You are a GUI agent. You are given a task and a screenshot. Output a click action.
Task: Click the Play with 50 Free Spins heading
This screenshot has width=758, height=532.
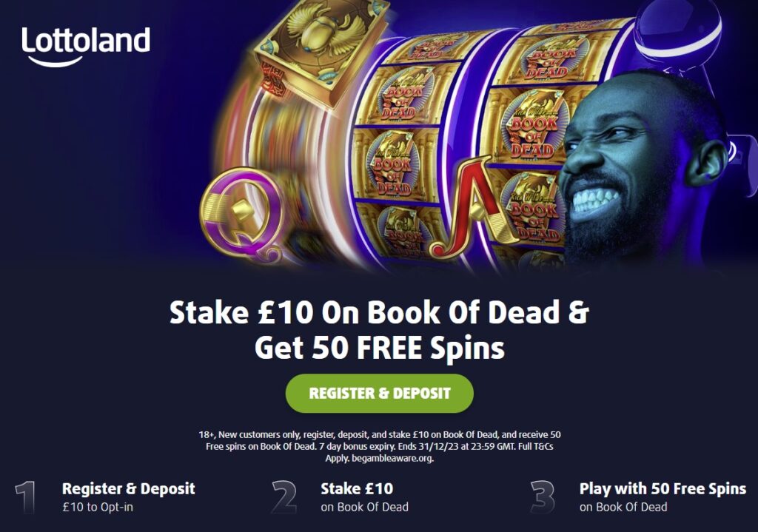click(x=663, y=488)
